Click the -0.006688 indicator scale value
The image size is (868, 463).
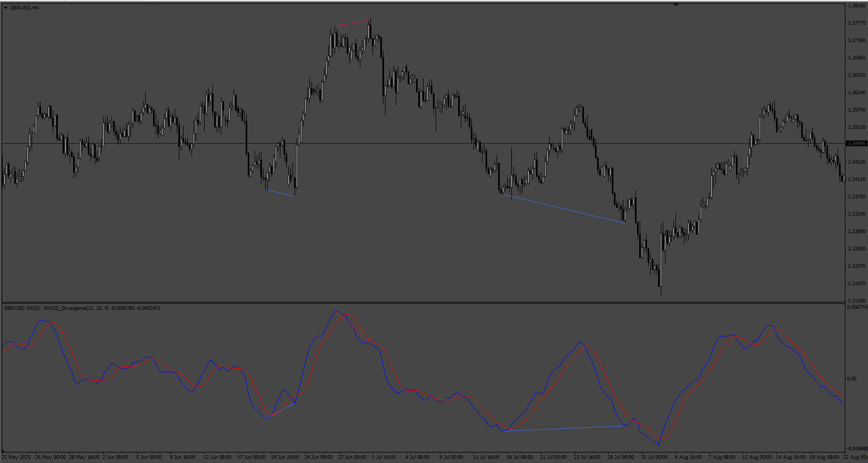click(x=857, y=449)
